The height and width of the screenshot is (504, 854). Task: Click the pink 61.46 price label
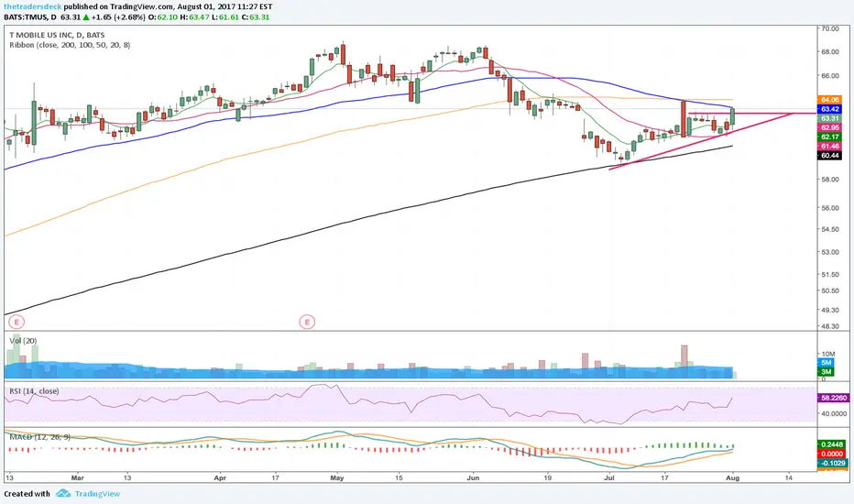(x=829, y=146)
